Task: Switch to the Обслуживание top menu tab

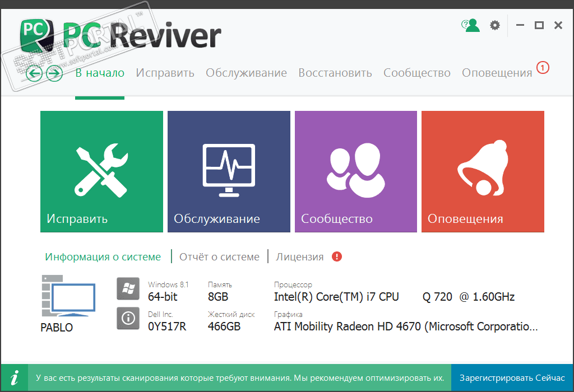Action: pyautogui.click(x=247, y=73)
